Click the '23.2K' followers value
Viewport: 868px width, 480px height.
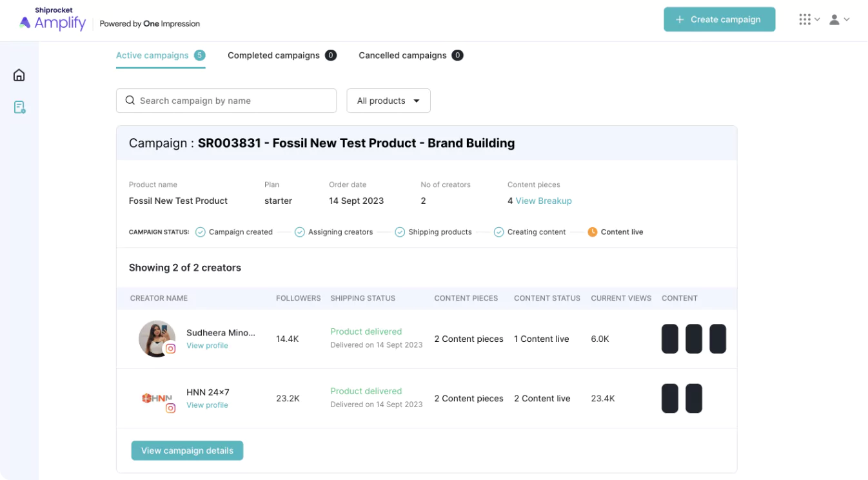coord(288,398)
